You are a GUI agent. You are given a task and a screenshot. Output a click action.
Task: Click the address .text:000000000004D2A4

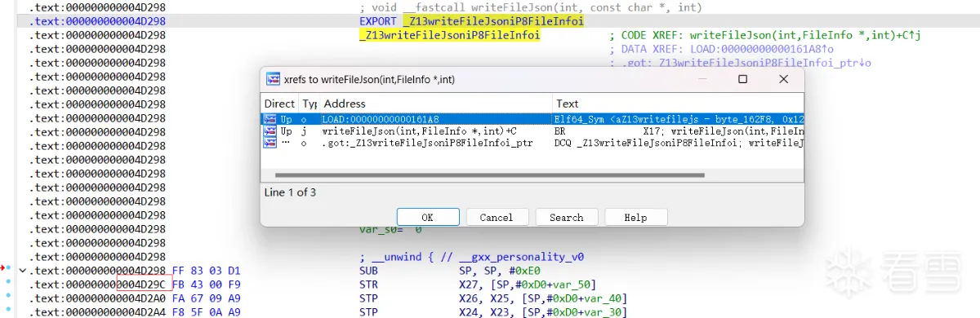(x=97, y=311)
